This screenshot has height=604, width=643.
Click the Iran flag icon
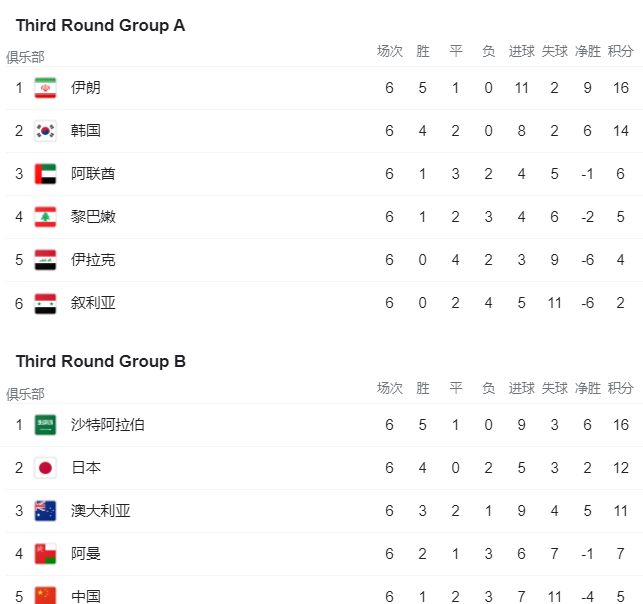(45, 88)
